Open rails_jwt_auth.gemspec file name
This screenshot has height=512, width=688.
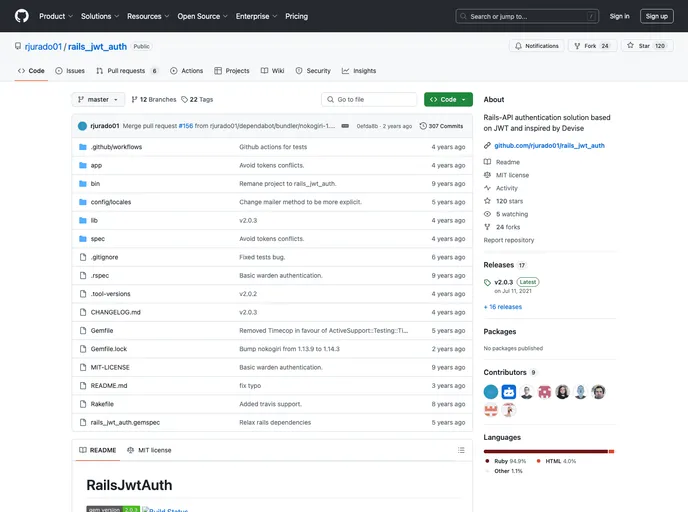(125, 422)
